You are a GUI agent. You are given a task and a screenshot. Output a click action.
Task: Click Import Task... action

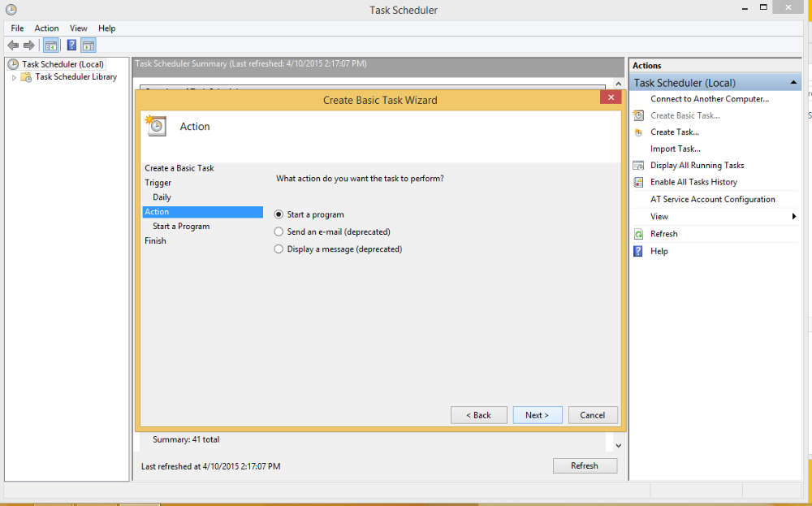[x=676, y=149]
